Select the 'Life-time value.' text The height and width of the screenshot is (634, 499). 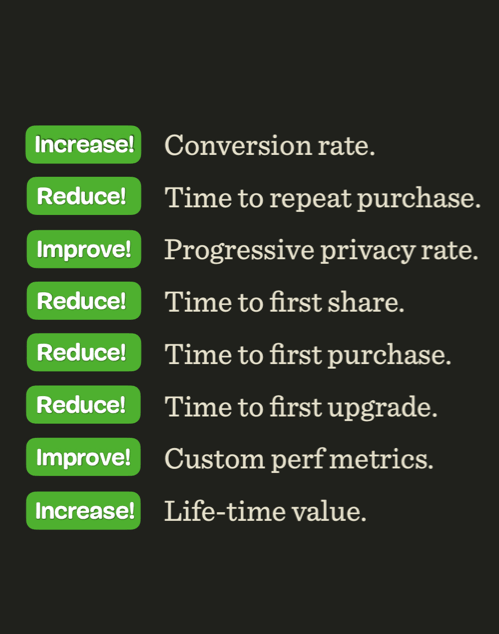(x=265, y=511)
